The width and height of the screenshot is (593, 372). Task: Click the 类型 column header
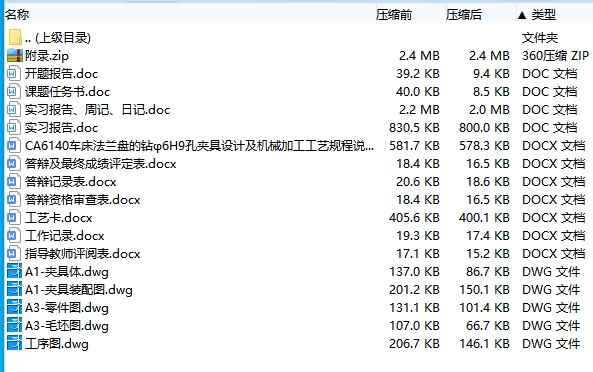coord(543,15)
